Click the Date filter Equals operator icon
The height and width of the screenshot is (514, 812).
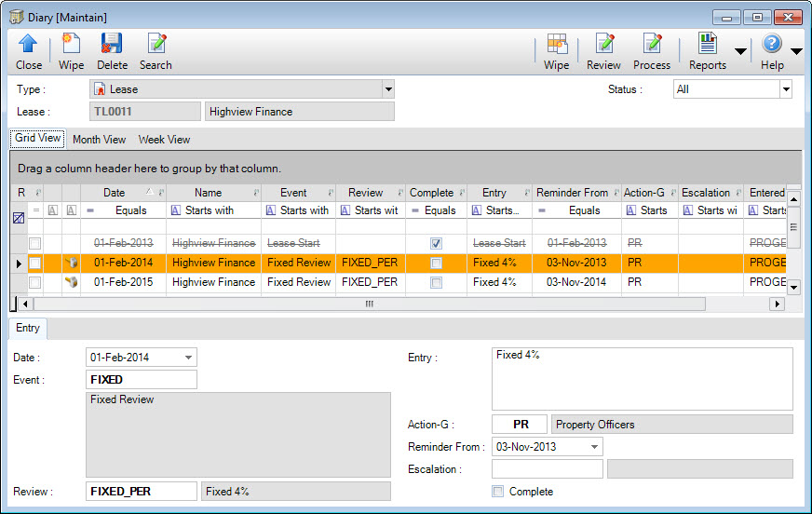click(x=90, y=210)
